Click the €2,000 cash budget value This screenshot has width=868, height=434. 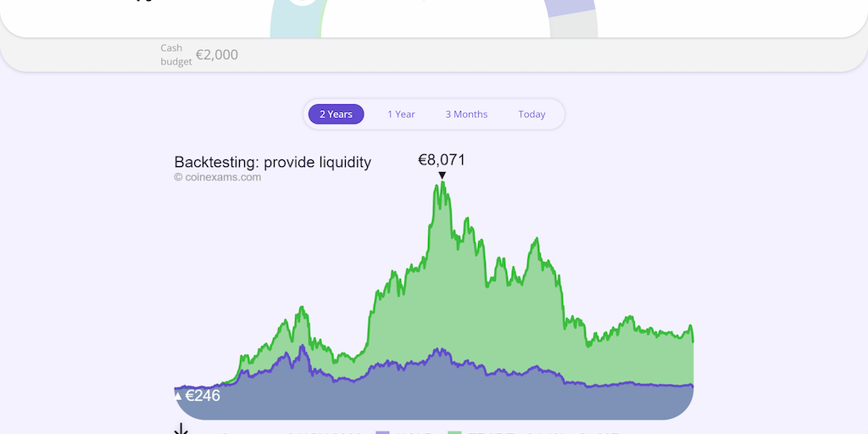[x=217, y=55]
